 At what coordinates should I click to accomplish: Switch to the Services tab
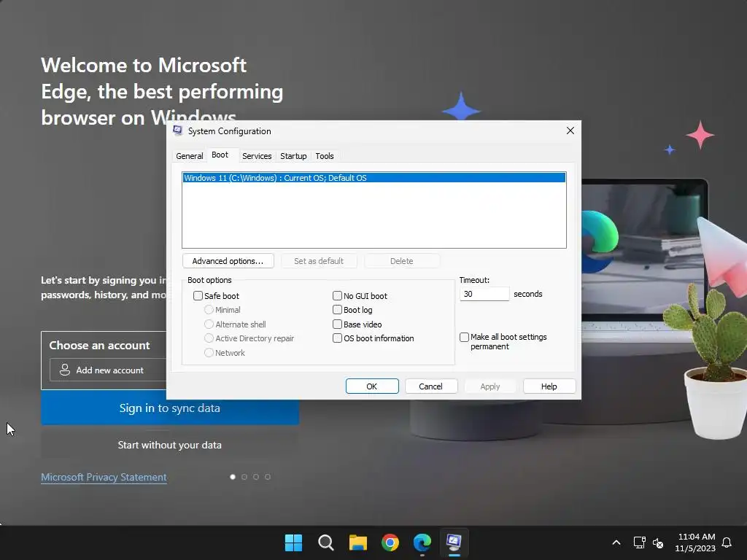[257, 156]
